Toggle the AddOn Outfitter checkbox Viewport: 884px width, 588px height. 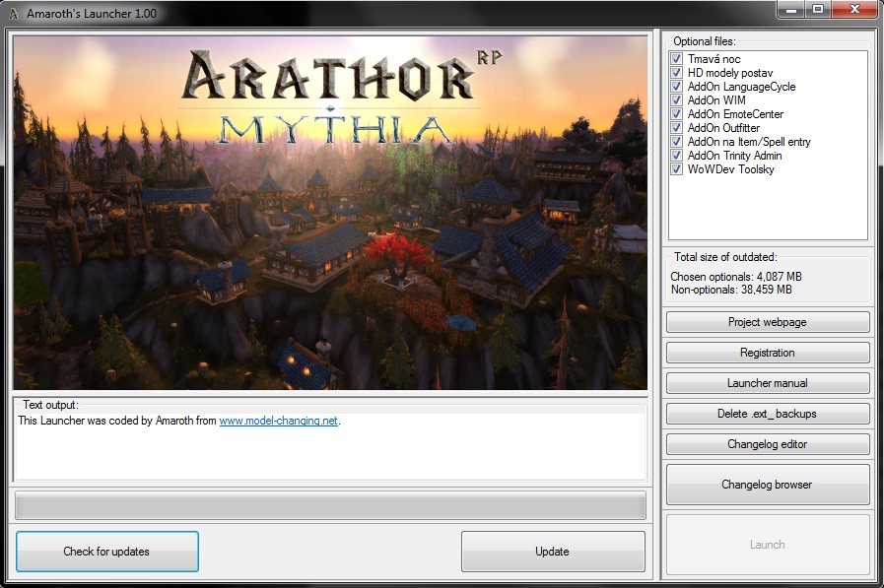(677, 128)
